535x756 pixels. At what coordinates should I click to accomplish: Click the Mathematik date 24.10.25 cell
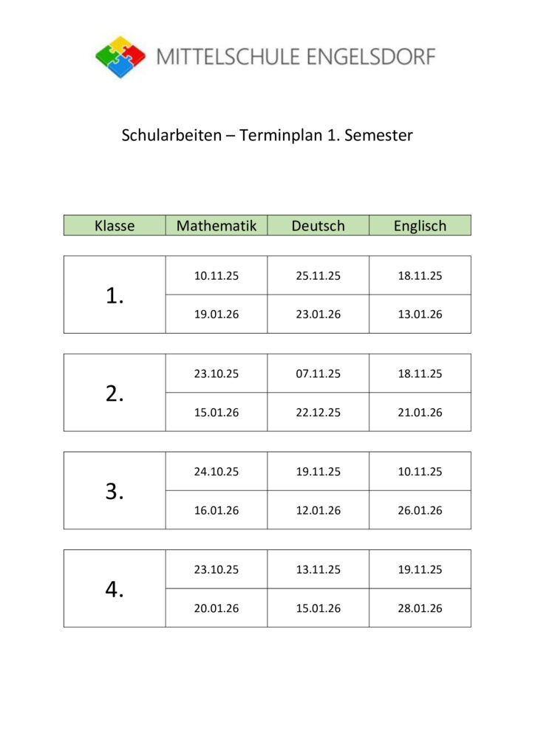tap(217, 472)
